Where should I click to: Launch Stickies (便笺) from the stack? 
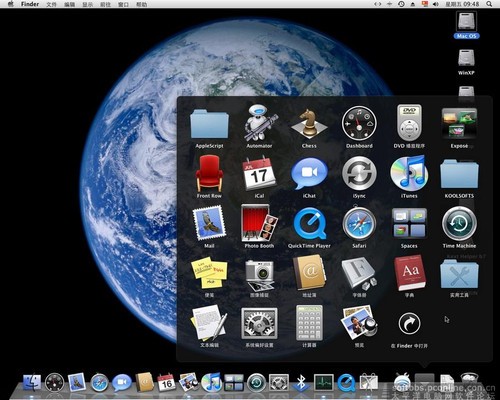(209, 273)
